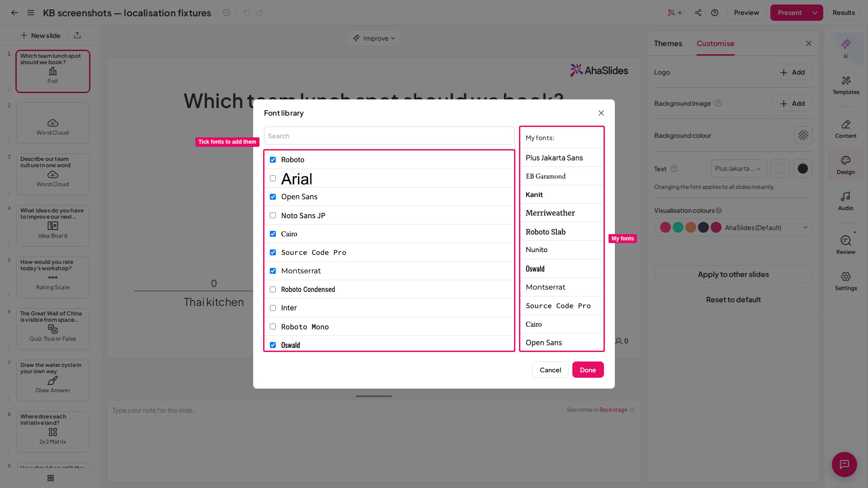The image size is (868, 488).
Task: Click the import slides upload icon
Action: coord(77,35)
